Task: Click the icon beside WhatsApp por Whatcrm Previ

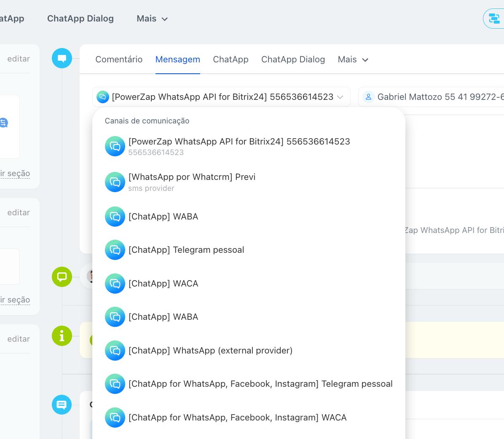Action: coord(115,182)
